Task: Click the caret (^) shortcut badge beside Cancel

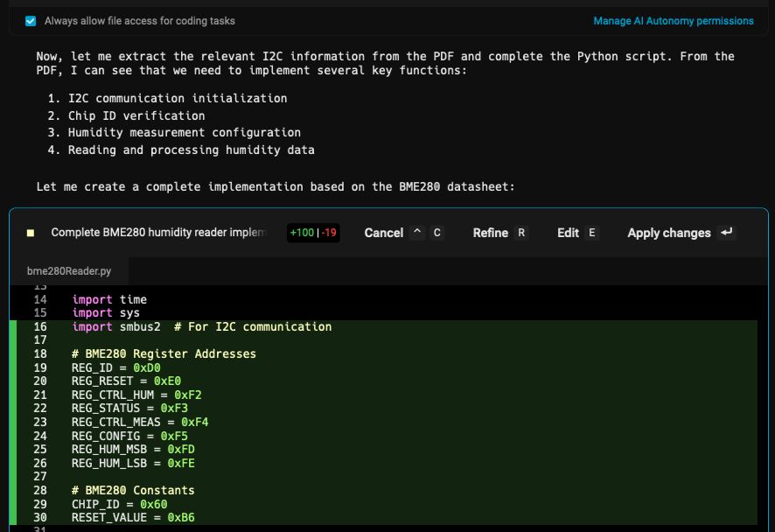Action: point(419,233)
